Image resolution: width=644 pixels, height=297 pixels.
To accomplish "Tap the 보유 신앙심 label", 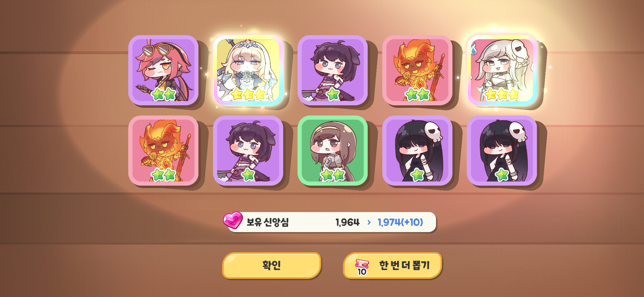I will (x=268, y=222).
